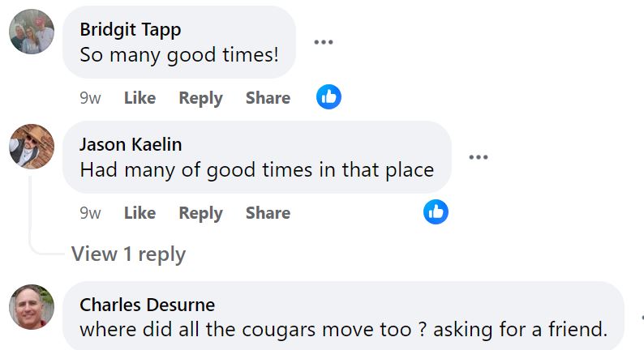Open Jason Kaelin's name link
Screen dimensions: 644x350
pyautogui.click(x=131, y=145)
